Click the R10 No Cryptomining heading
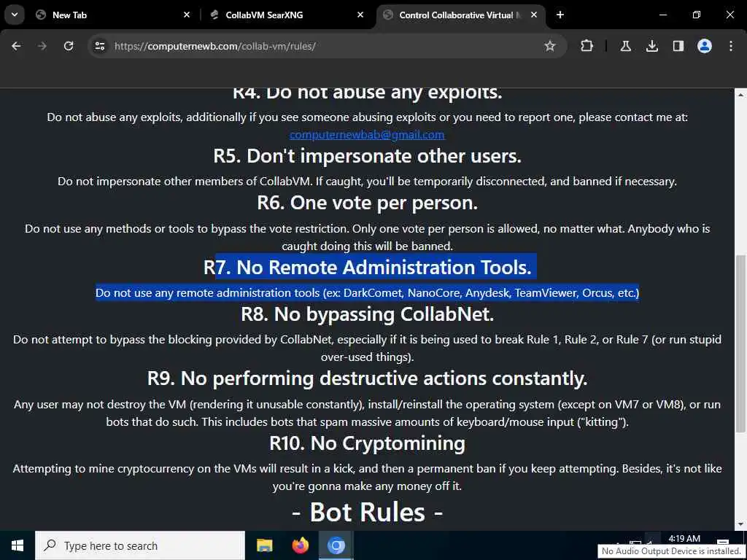 pyautogui.click(x=368, y=443)
